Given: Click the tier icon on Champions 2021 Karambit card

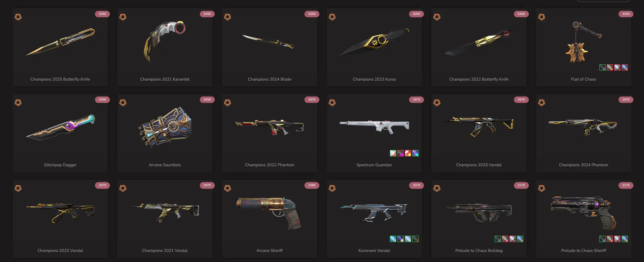Looking at the screenshot, I should point(123,17).
